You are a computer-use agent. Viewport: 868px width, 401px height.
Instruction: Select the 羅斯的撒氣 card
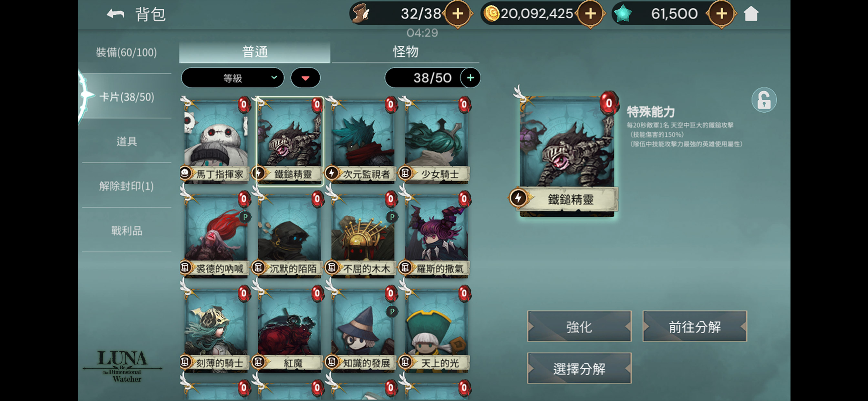[436, 235]
